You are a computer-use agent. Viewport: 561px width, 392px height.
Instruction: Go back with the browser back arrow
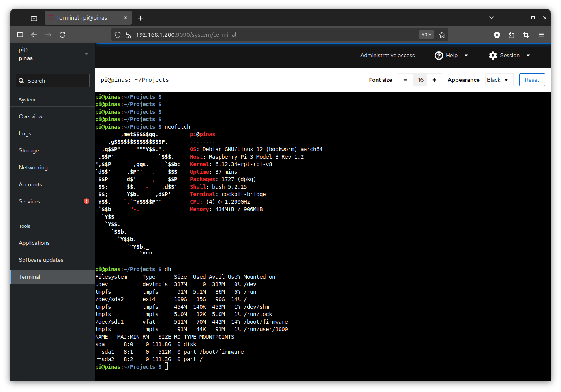click(x=34, y=35)
